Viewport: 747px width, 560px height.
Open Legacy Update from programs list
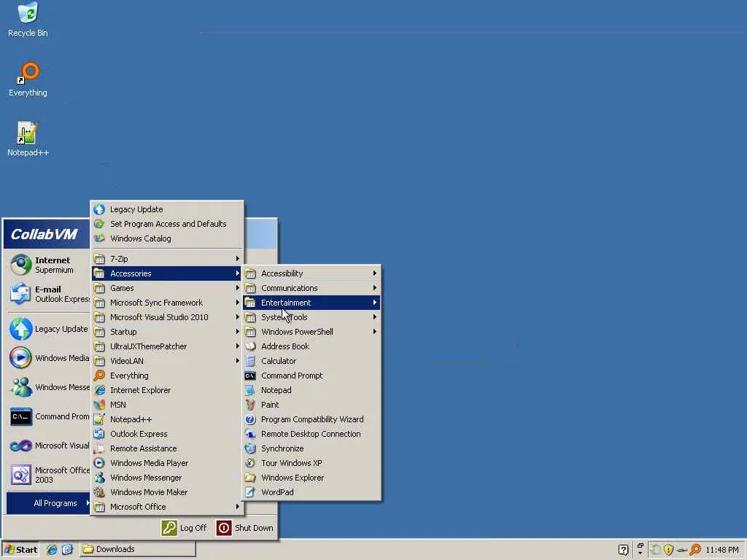pyautogui.click(x=167, y=209)
